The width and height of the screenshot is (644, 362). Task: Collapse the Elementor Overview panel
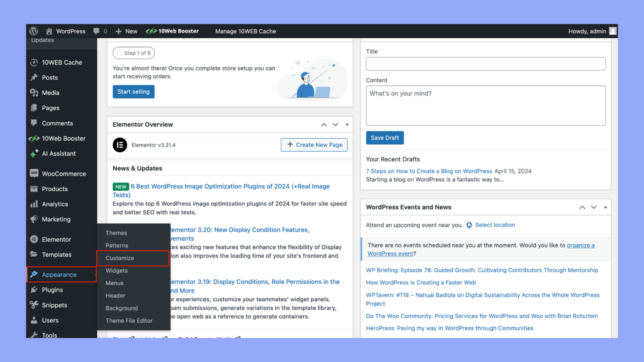[347, 124]
